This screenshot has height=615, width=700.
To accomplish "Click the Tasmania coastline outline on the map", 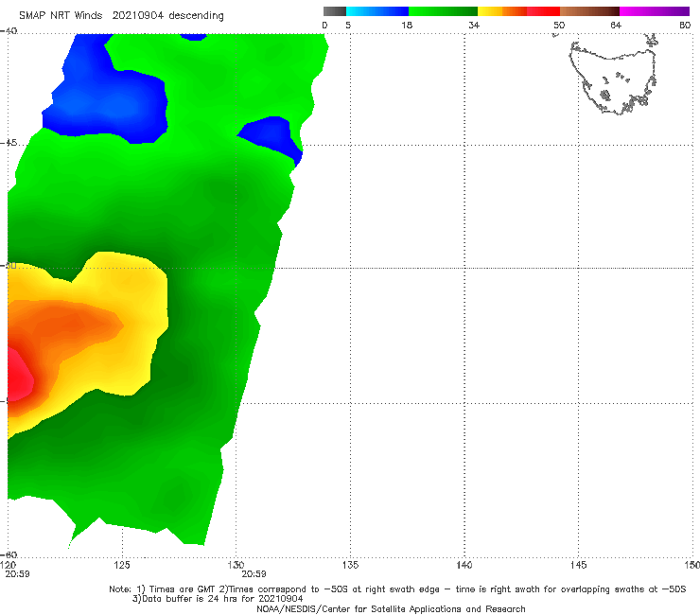I will [613, 79].
